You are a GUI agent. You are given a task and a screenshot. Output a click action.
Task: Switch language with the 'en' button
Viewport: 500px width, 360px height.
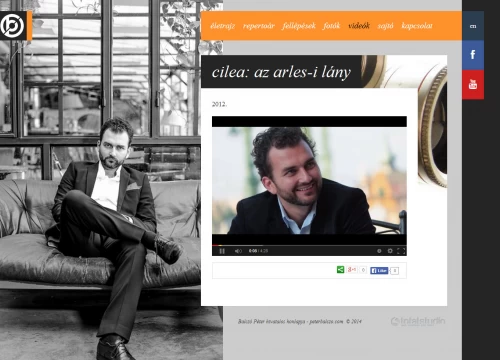coord(473,26)
